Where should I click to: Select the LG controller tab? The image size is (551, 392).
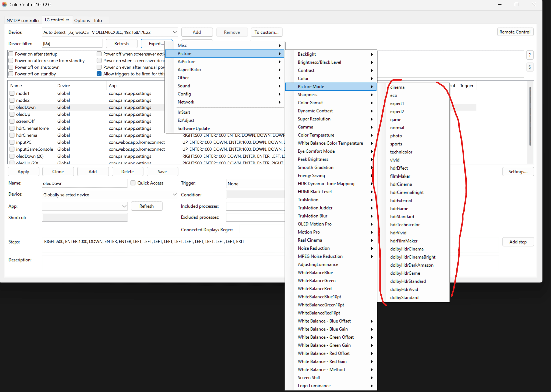pos(57,20)
